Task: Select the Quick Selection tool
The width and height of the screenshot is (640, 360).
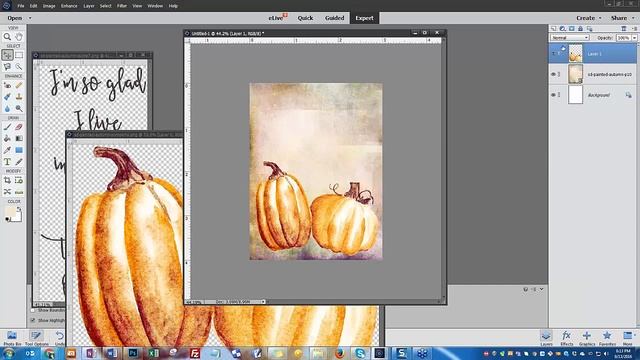Action: [19, 66]
